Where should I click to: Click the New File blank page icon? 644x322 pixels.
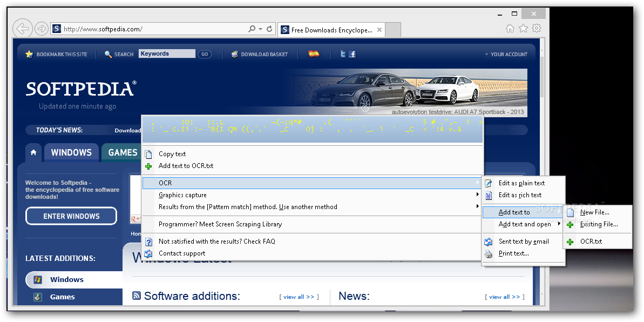pos(570,213)
